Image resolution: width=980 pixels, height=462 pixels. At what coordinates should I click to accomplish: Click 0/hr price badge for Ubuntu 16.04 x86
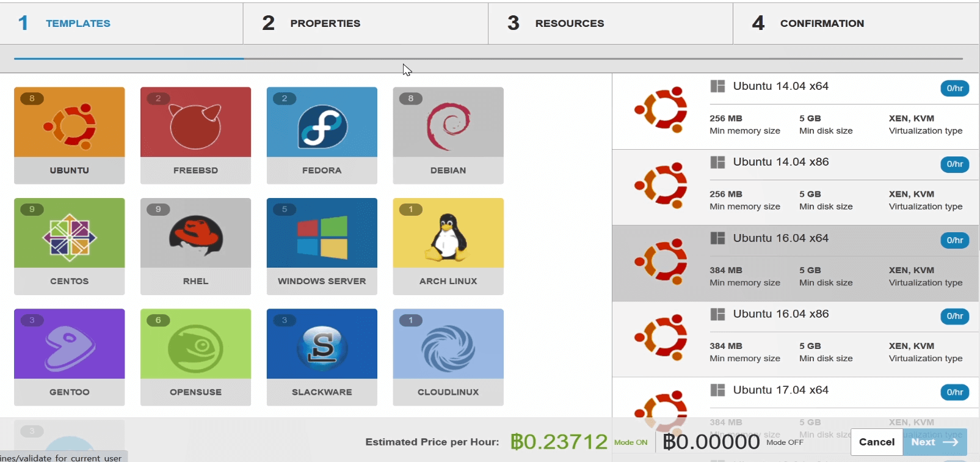click(x=954, y=317)
